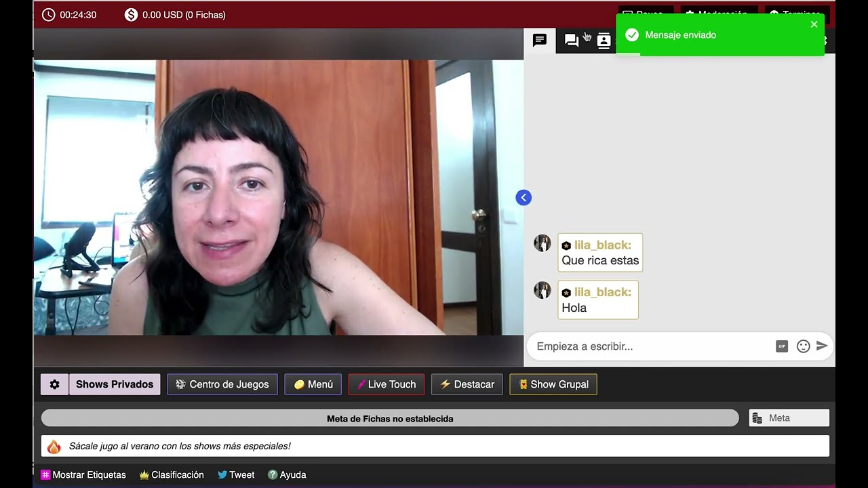
Task: Click the clock icon in header
Action: pos(49,15)
